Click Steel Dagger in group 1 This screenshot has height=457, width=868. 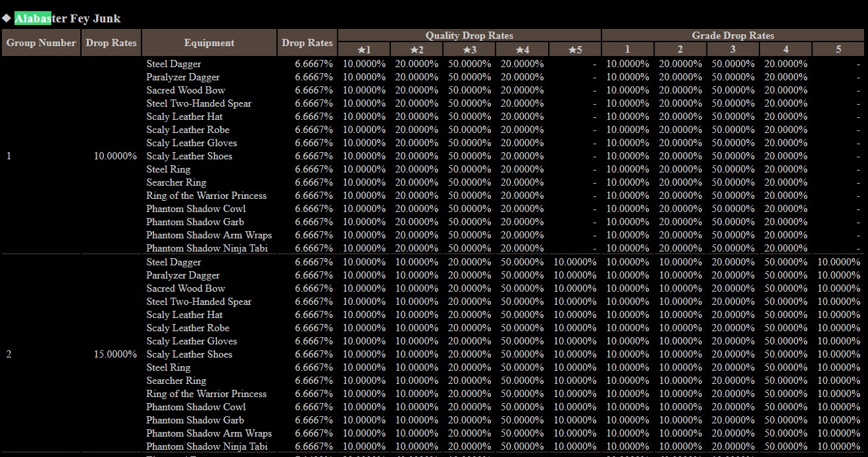174,64
